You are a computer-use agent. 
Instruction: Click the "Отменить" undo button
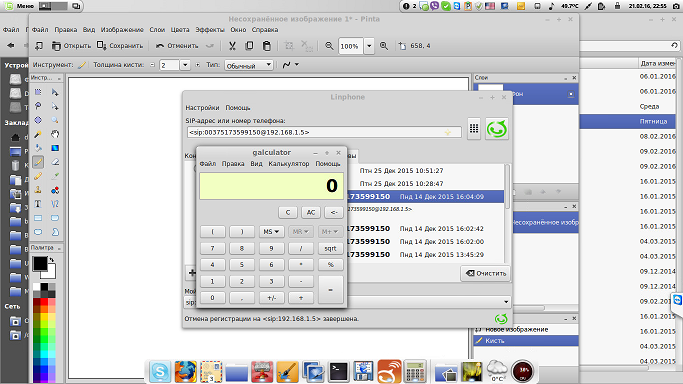(x=177, y=46)
